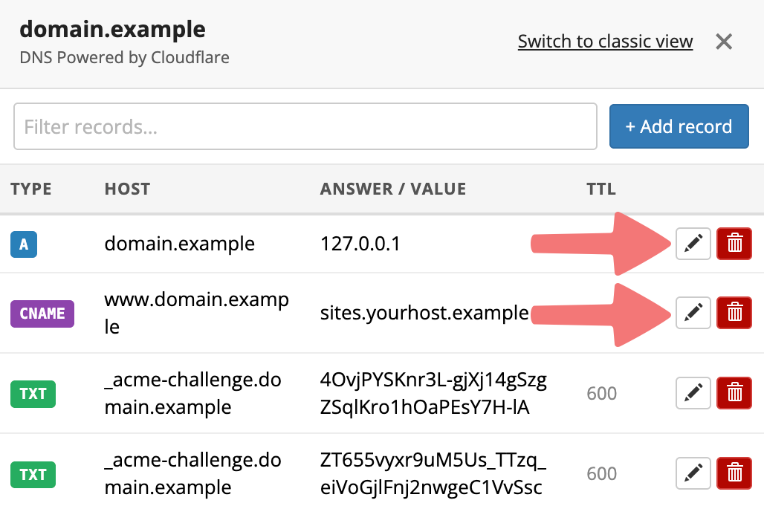Delete the TXT record starting with ZT655vyxr9uM5Us
Image resolution: width=764 pixels, height=532 pixels.
[x=734, y=473]
